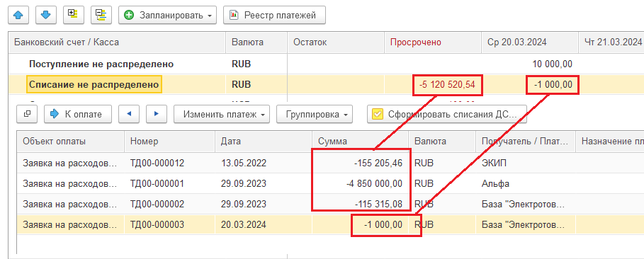
Task: Select row ТД00-000001
Action: point(330,183)
